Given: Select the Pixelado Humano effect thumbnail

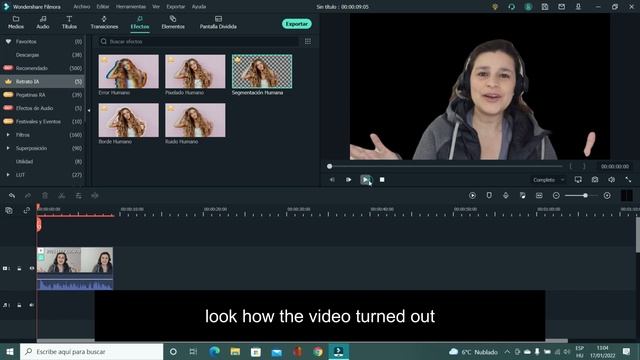Looking at the screenshot, I should point(195,71).
